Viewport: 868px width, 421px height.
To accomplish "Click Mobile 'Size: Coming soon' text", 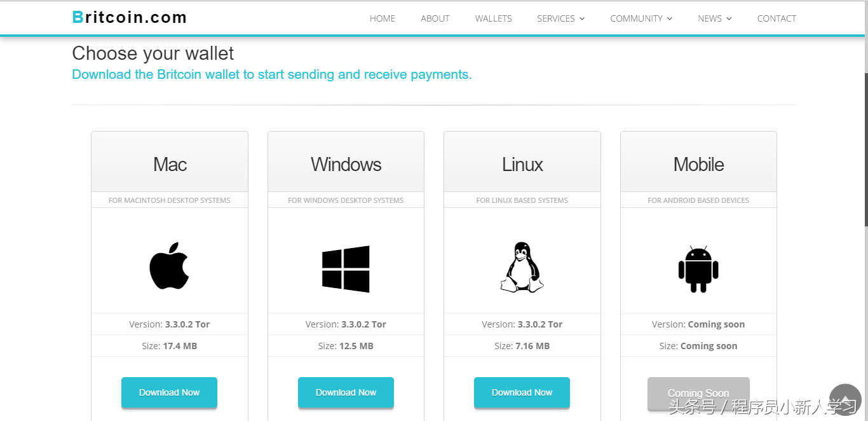I will pyautogui.click(x=698, y=346).
